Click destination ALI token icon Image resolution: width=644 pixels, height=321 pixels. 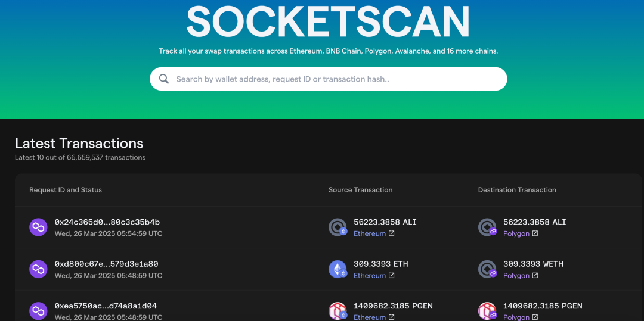tap(487, 227)
